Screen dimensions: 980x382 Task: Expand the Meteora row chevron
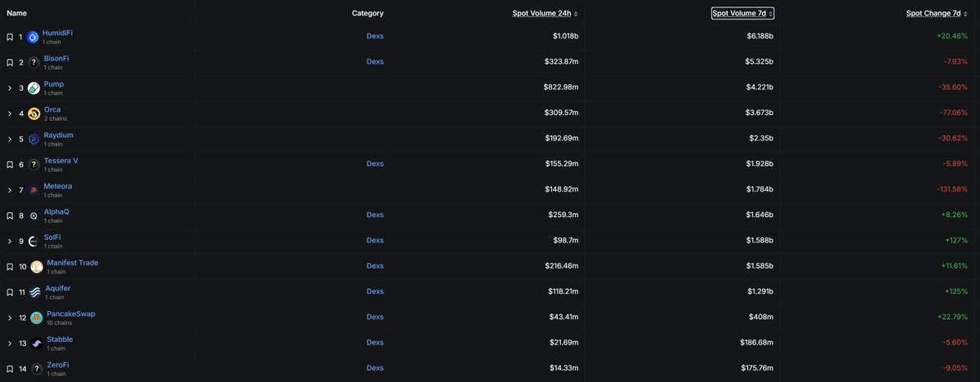[10, 190]
